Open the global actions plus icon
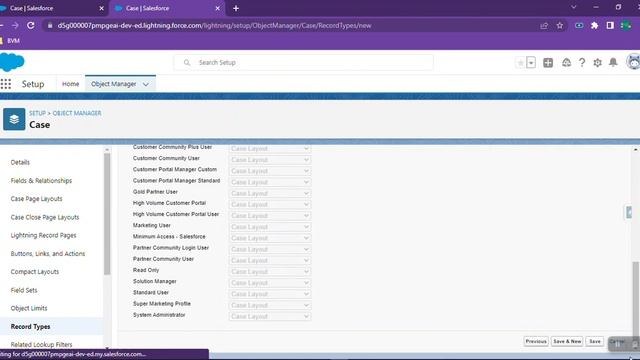Screen dimensions: 640x360 point(548,62)
